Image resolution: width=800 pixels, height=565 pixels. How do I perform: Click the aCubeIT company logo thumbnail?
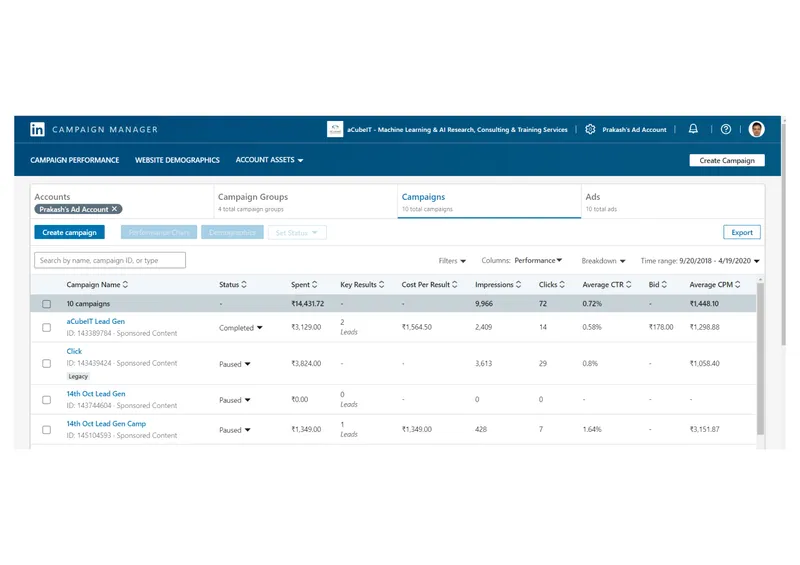(x=335, y=129)
